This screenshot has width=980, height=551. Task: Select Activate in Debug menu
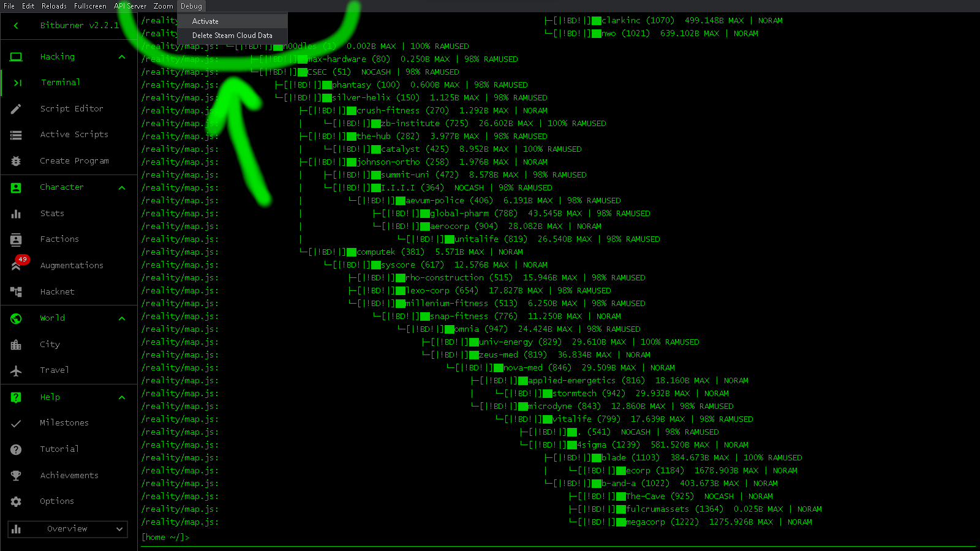click(x=233, y=21)
